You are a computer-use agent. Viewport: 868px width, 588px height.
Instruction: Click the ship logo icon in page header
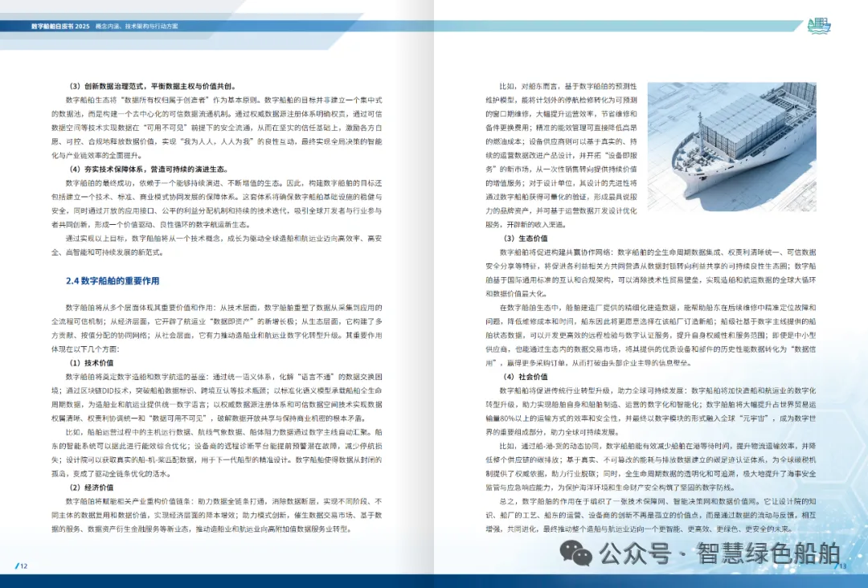[x=819, y=26]
